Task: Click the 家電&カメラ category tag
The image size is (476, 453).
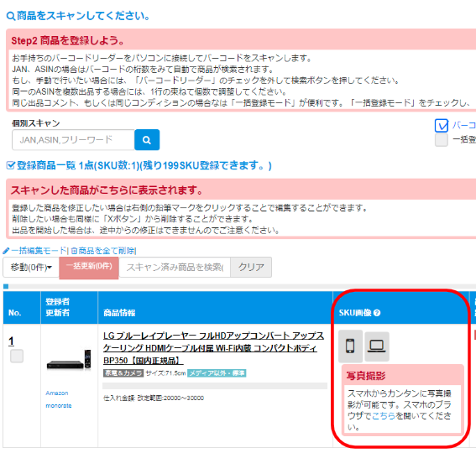Action: point(123,373)
